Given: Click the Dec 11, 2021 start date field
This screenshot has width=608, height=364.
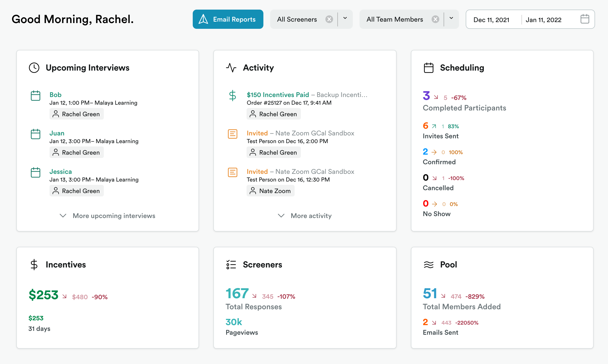Looking at the screenshot, I should [491, 20].
